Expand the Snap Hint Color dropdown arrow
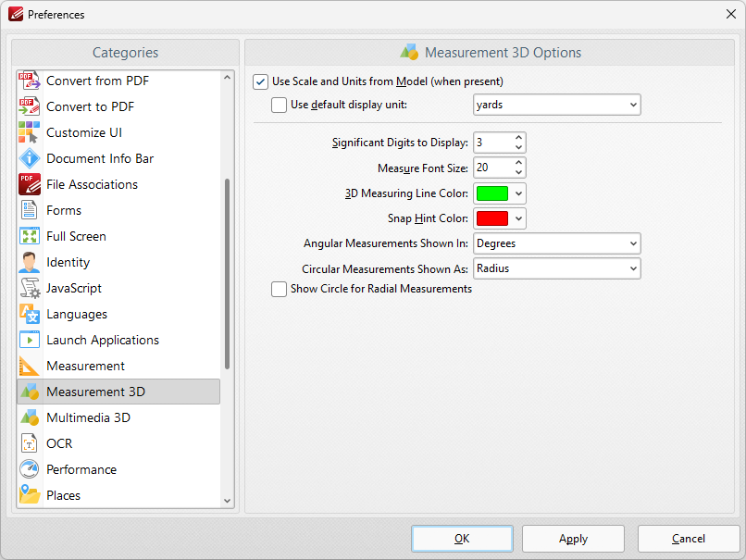The width and height of the screenshot is (746, 560). [x=518, y=218]
